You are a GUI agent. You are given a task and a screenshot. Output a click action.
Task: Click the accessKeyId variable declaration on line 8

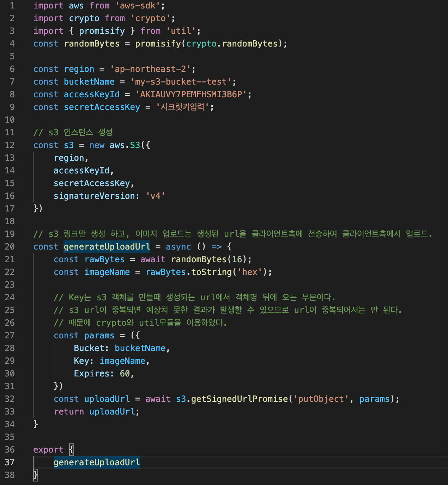click(x=92, y=94)
